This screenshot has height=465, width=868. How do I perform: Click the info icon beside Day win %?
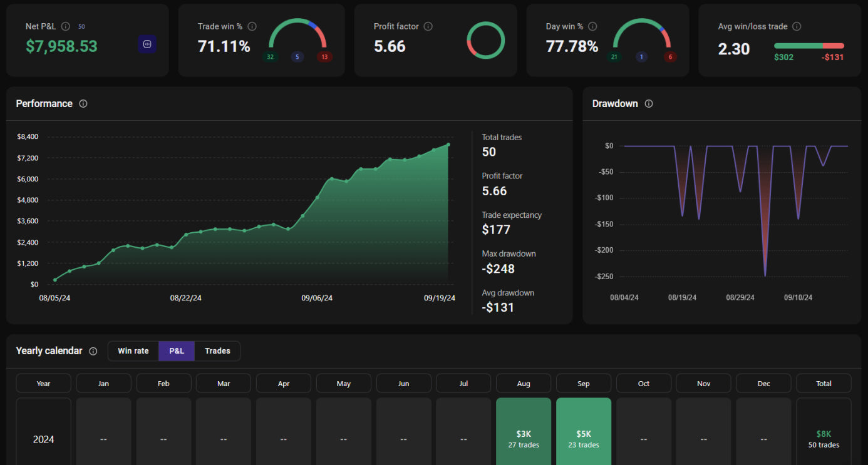pos(592,26)
